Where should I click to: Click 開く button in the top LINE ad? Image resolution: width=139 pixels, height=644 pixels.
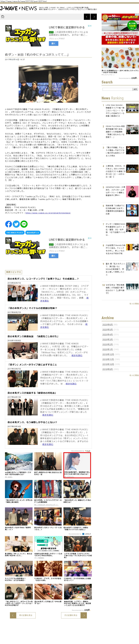(x=53, y=44)
